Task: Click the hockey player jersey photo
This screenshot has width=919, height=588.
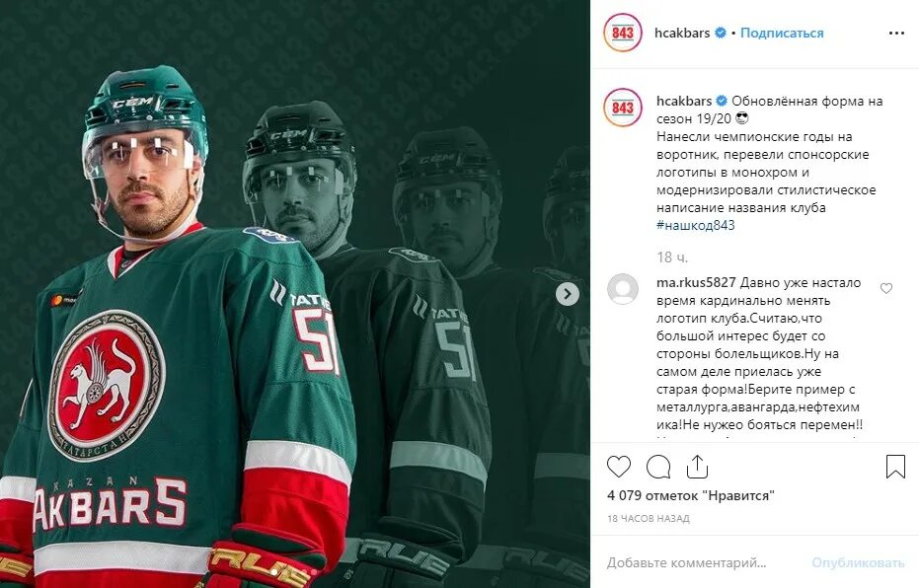Action: tap(295, 294)
